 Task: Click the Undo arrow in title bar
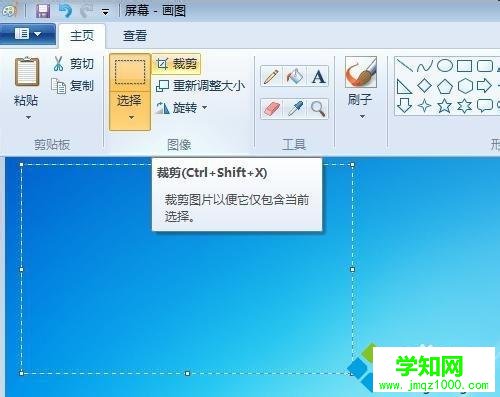pyautogui.click(x=66, y=11)
